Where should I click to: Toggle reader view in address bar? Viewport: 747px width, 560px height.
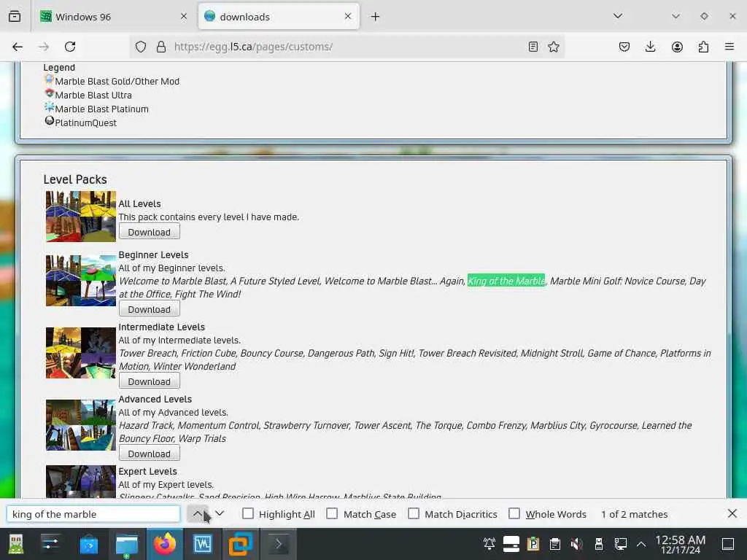533,47
